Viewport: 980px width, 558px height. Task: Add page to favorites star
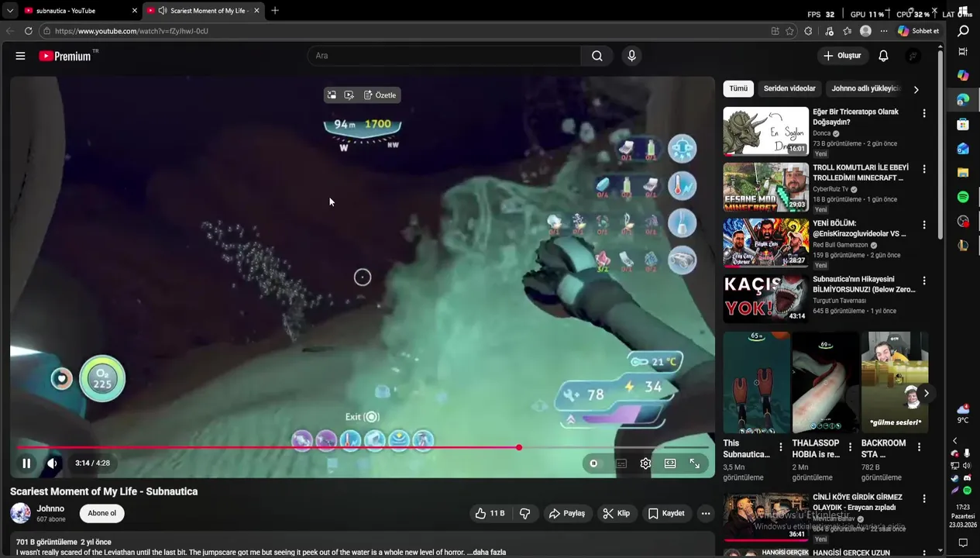pos(789,31)
